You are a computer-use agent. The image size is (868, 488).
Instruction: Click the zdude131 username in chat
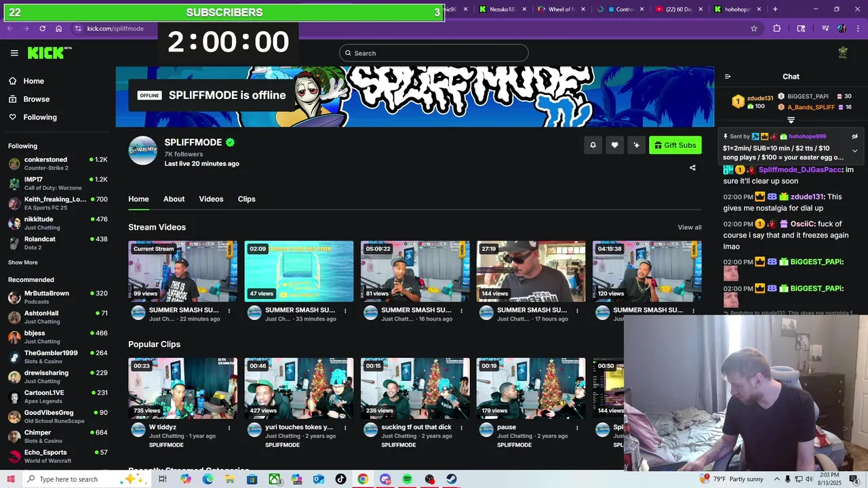tap(806, 197)
